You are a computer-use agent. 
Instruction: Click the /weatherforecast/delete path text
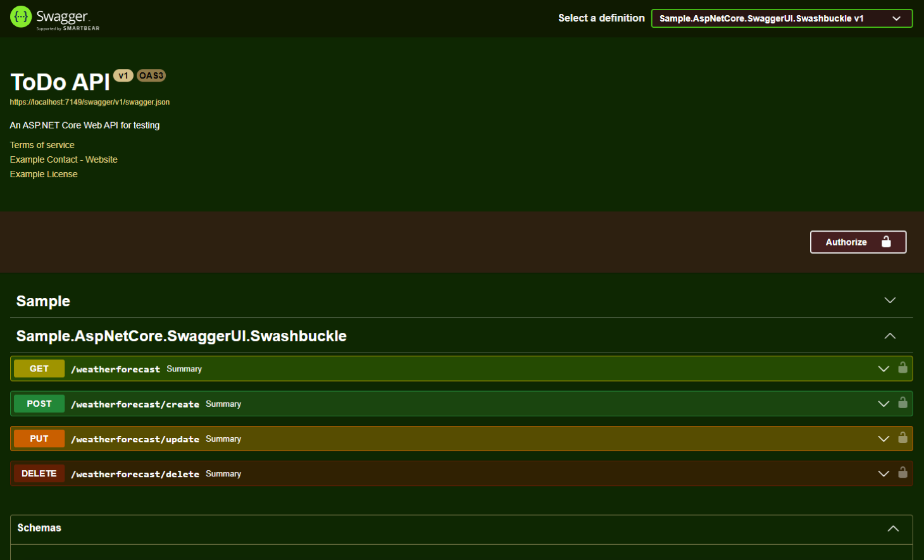click(x=135, y=473)
